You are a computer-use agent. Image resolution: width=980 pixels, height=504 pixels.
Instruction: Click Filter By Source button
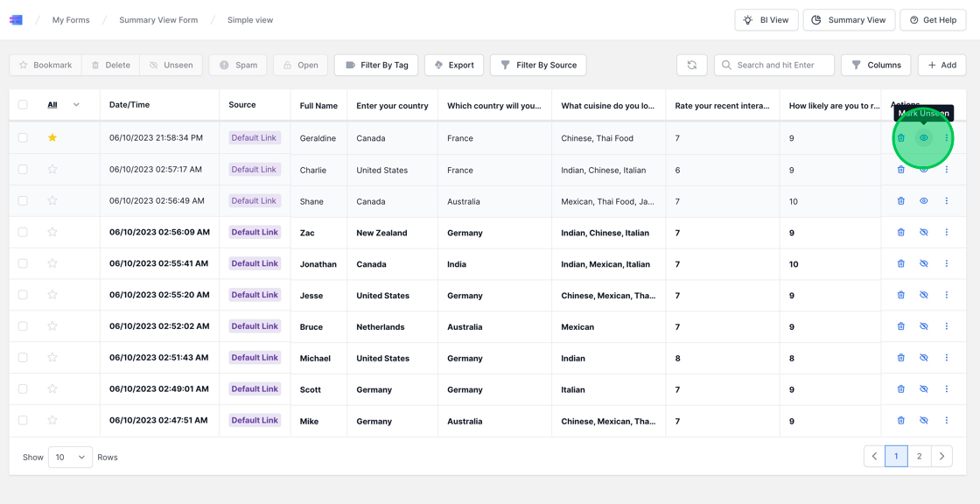click(x=538, y=65)
